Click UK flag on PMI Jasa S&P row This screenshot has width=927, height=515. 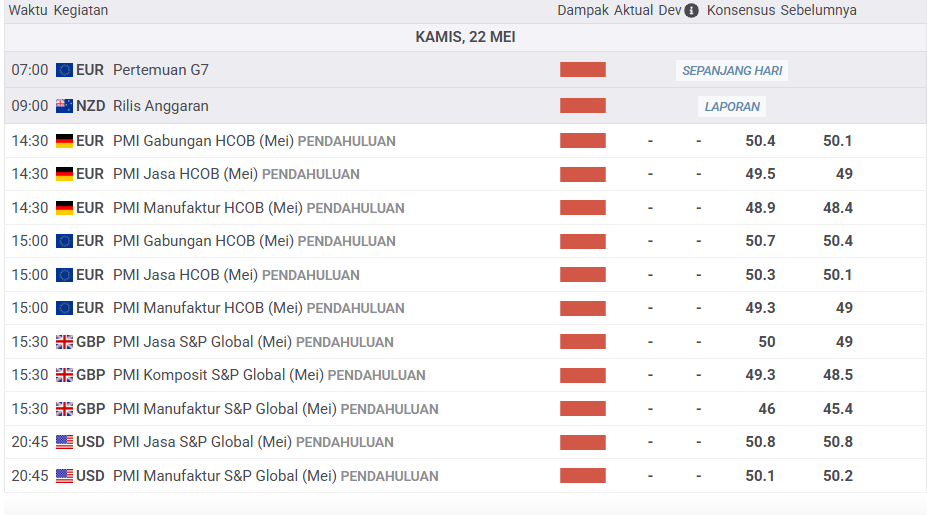coord(64,342)
